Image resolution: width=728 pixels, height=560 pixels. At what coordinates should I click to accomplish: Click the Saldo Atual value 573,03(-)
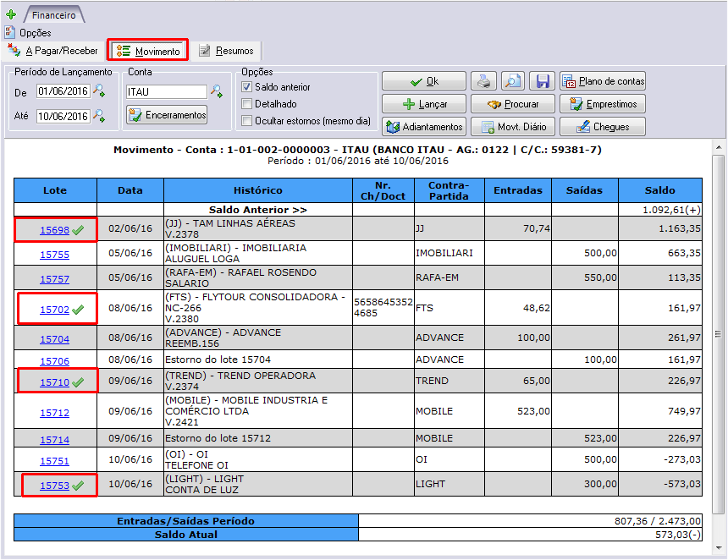[x=678, y=535]
